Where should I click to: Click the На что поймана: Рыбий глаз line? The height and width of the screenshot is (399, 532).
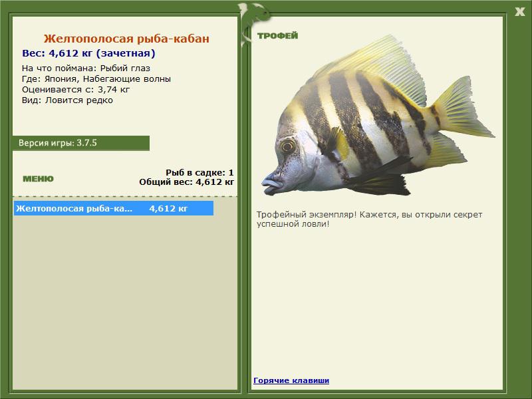coord(86,68)
